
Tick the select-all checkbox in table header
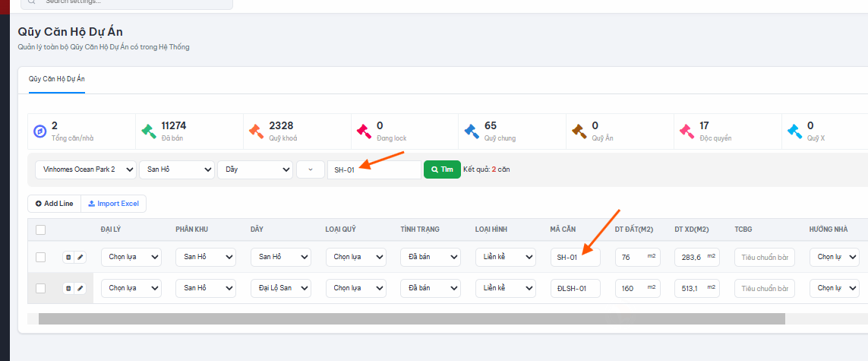point(40,230)
